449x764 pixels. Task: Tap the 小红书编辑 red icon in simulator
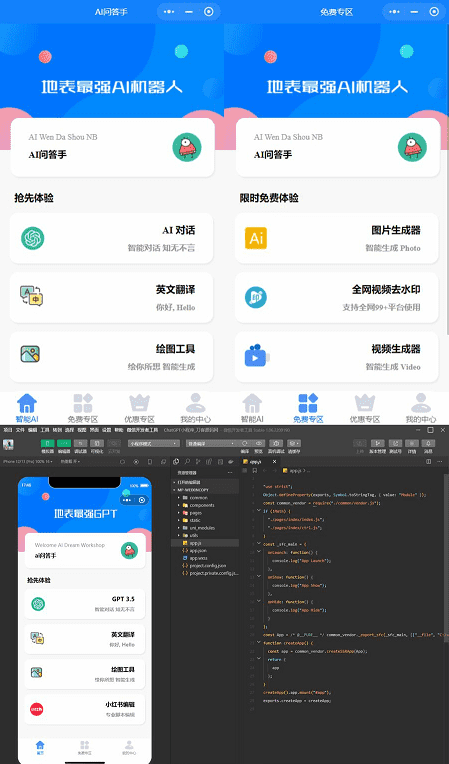[37, 709]
